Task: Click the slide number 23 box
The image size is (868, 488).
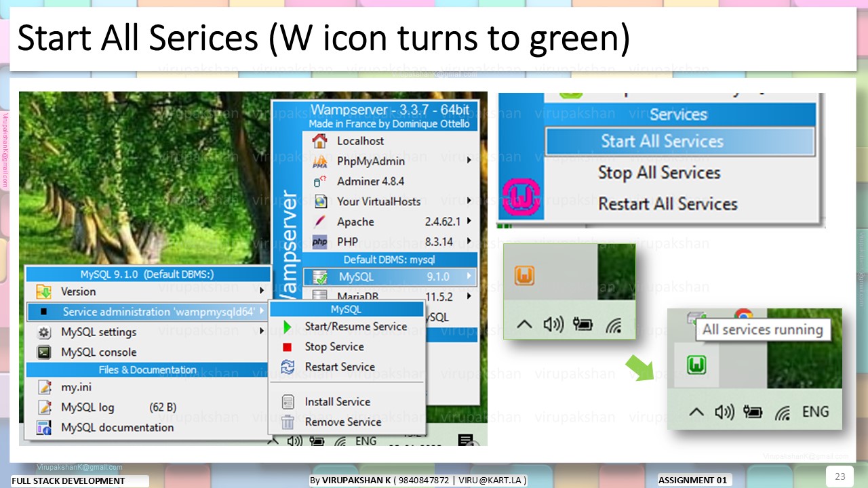Action: tap(840, 476)
